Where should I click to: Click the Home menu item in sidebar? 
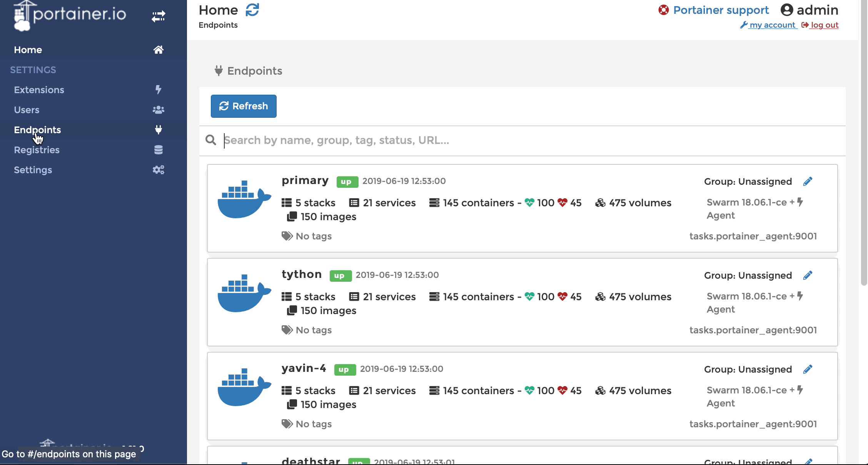click(x=28, y=49)
